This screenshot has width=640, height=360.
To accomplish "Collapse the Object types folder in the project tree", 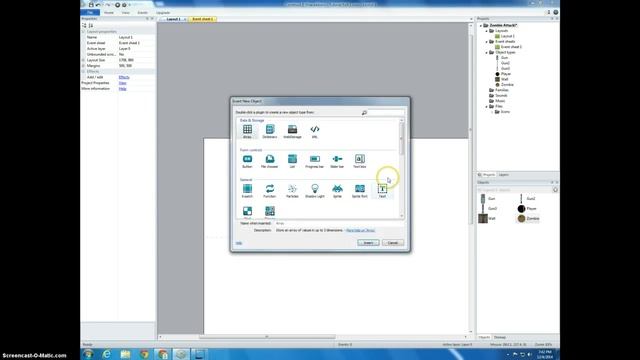I will pos(487,53).
